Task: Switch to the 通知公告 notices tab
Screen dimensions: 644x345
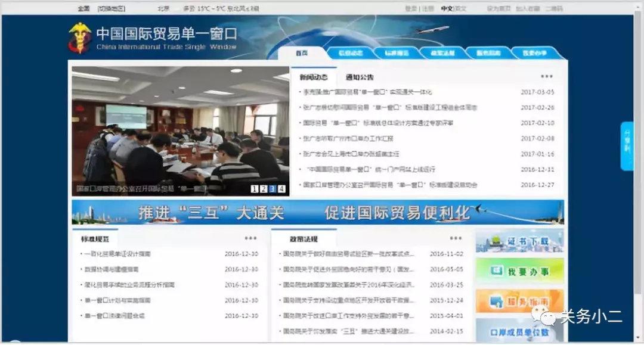Action: (x=360, y=77)
